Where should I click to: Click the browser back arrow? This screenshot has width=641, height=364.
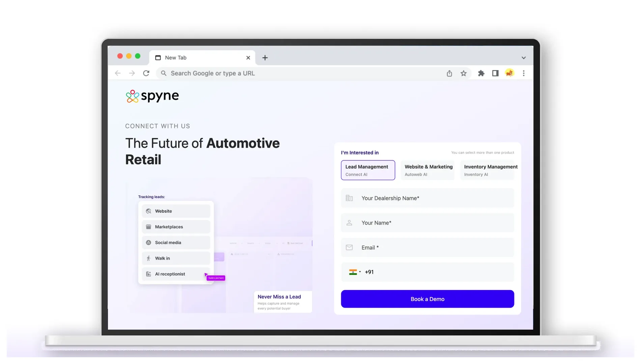click(118, 73)
